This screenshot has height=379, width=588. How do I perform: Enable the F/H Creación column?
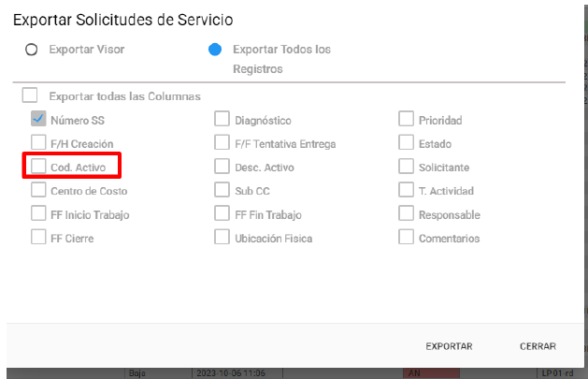click(38, 142)
